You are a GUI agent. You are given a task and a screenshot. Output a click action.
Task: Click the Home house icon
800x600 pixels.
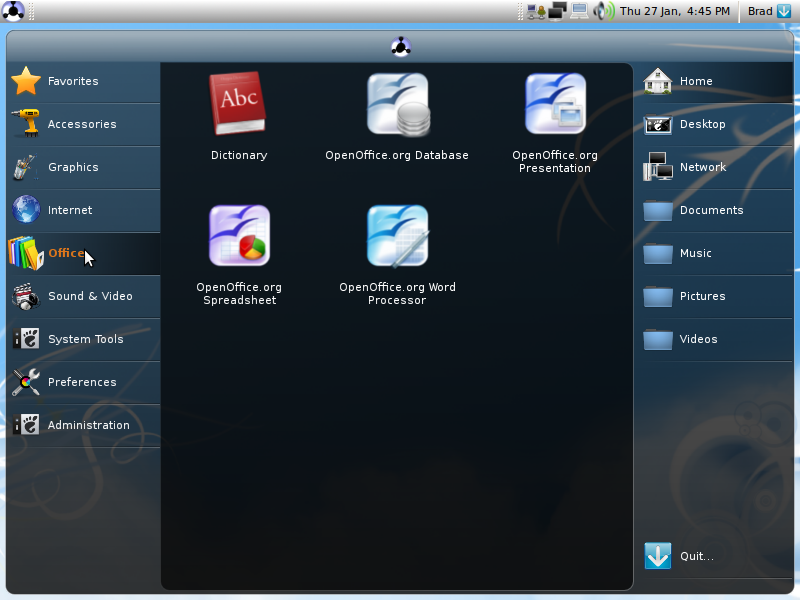657,81
